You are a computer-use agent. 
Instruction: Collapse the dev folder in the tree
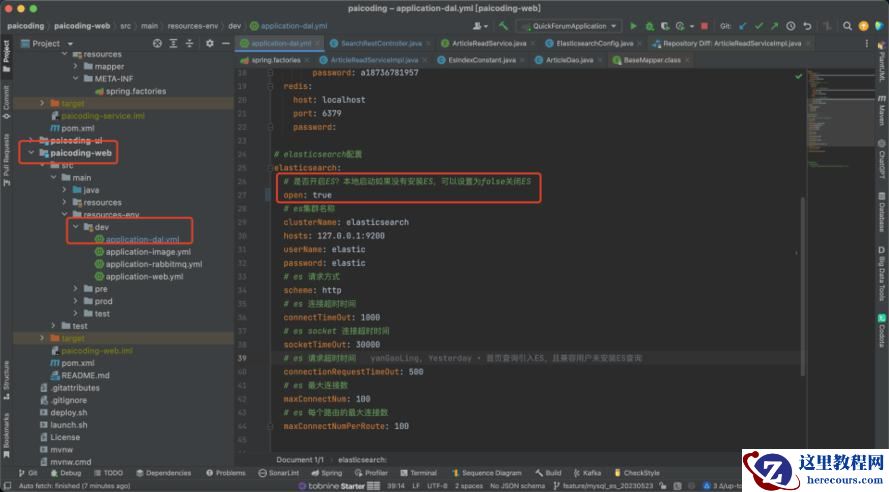pos(74,227)
